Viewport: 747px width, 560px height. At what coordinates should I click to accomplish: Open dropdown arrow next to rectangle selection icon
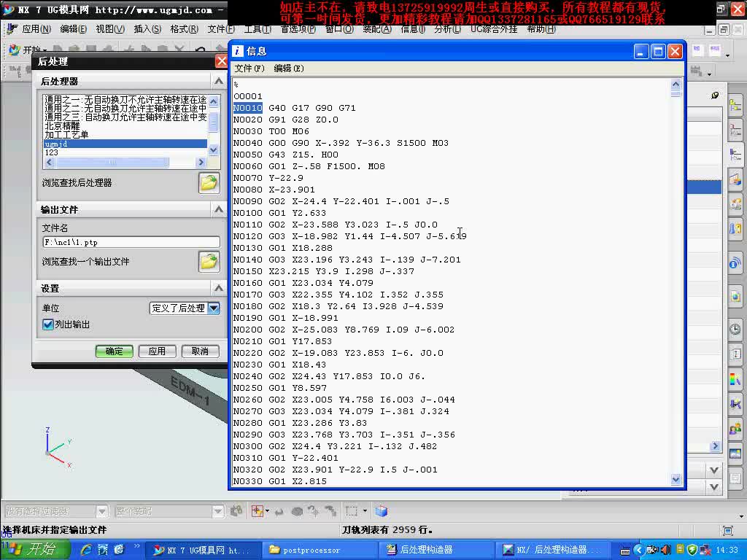(x=365, y=511)
